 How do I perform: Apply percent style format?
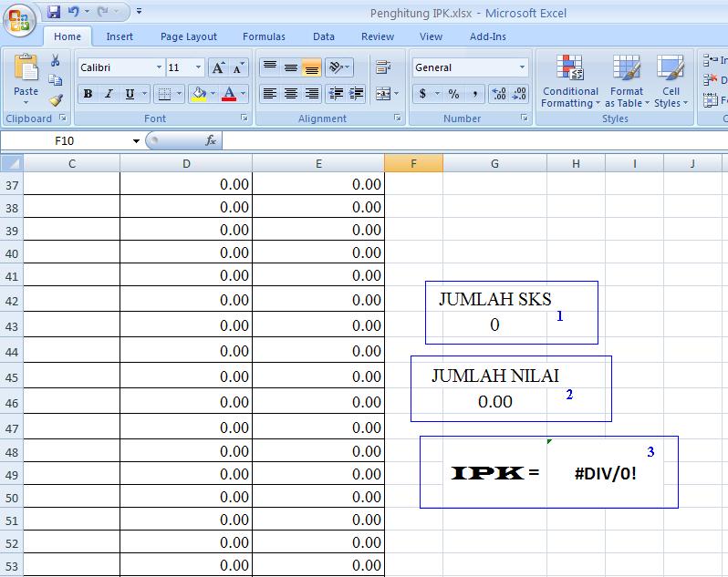pyautogui.click(x=453, y=94)
